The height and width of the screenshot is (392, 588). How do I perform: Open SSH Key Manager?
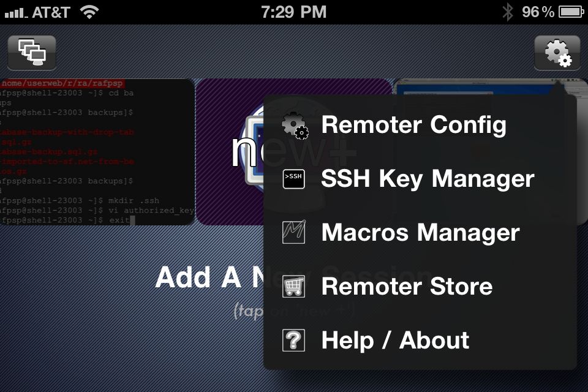point(420,179)
